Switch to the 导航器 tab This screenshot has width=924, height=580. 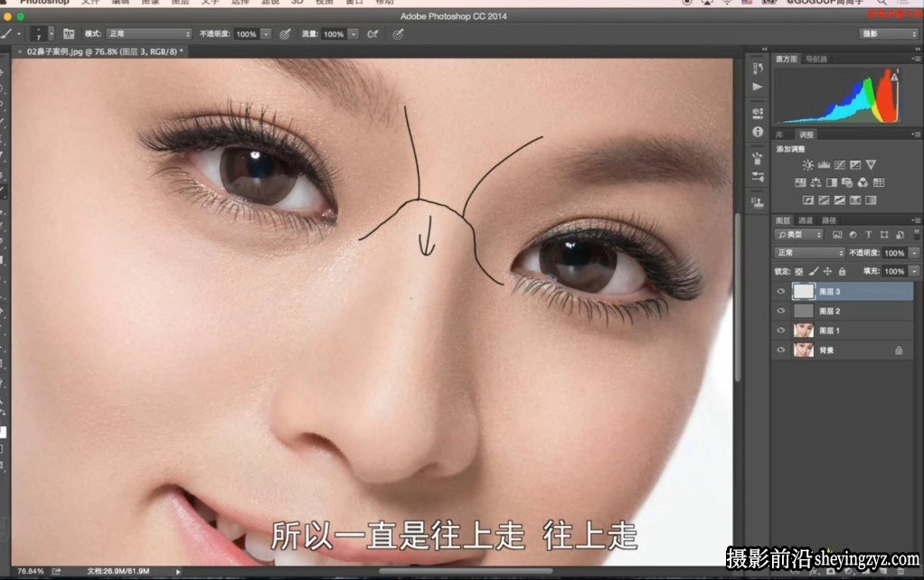point(816,59)
